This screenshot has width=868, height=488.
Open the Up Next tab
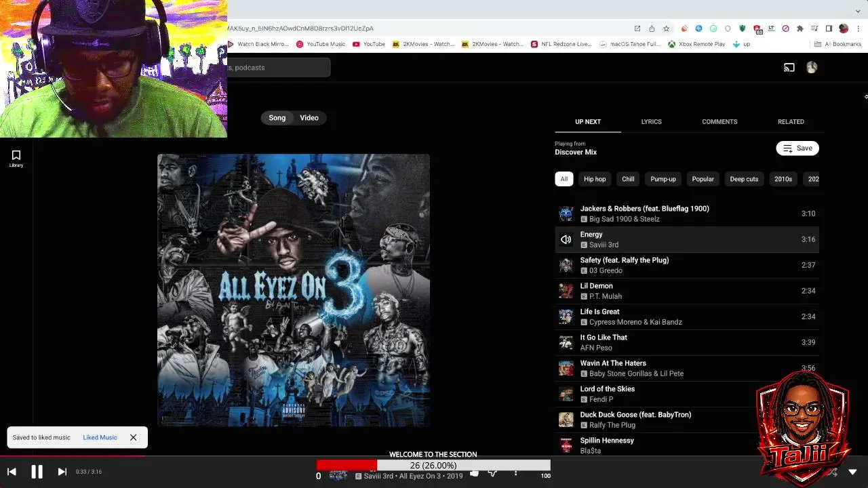pyautogui.click(x=588, y=122)
